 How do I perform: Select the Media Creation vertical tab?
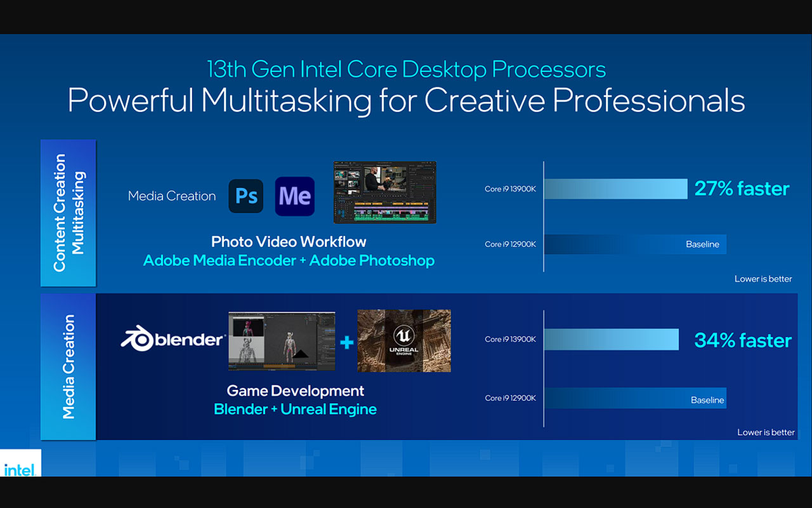68,366
